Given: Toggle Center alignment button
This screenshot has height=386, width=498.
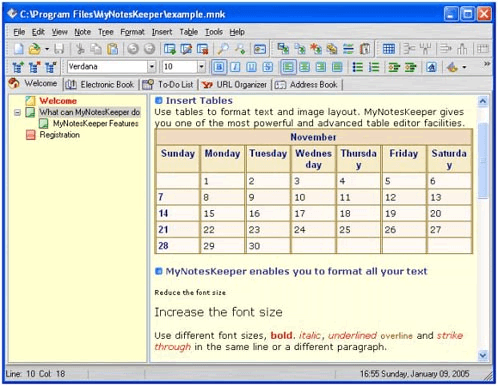Looking at the screenshot, I should click(304, 67).
